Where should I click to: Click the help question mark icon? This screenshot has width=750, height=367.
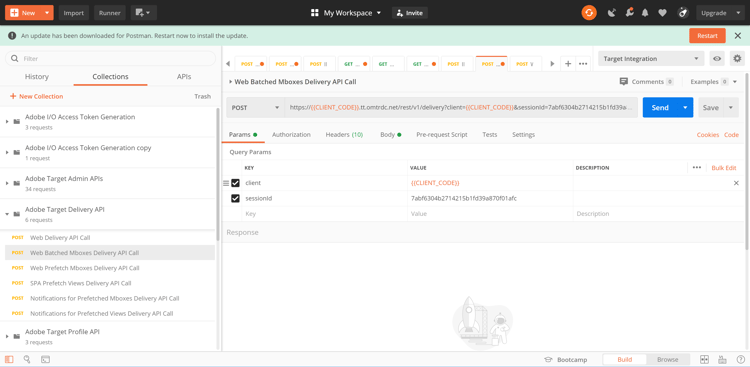[x=740, y=359]
